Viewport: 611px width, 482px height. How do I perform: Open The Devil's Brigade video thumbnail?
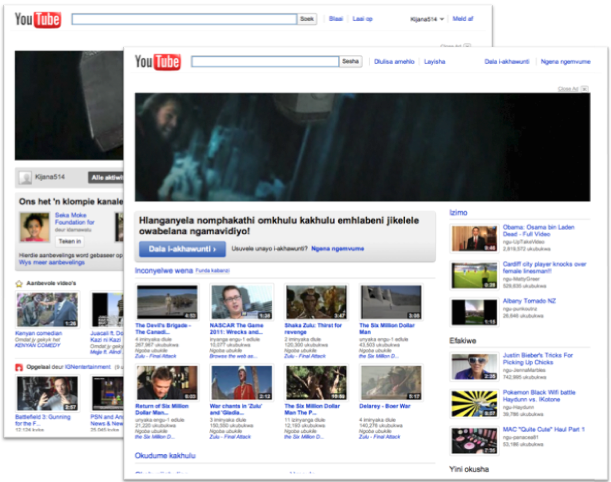coord(167,302)
